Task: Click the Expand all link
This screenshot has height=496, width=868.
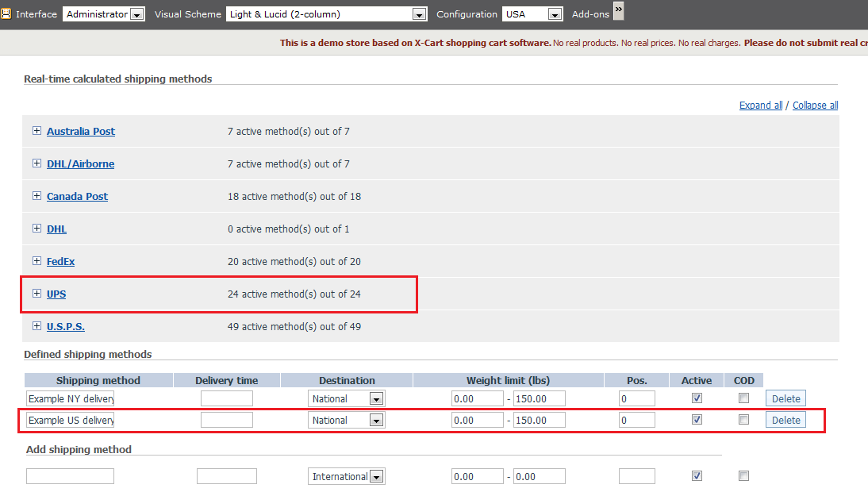Action: [x=761, y=106]
